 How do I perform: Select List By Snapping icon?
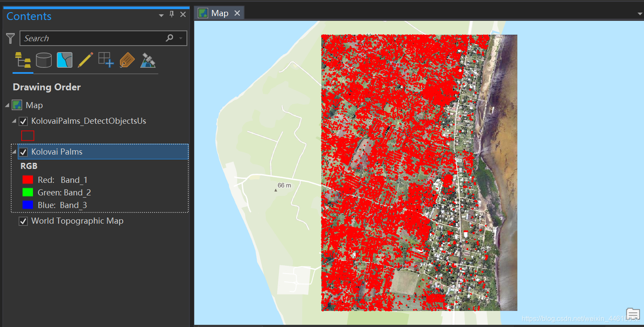coord(106,60)
